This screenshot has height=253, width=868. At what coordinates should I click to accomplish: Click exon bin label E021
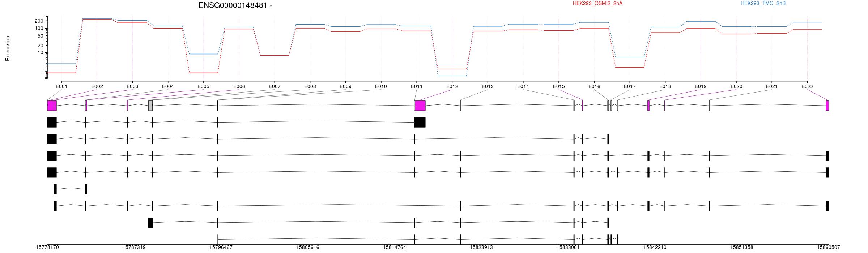[x=772, y=86]
